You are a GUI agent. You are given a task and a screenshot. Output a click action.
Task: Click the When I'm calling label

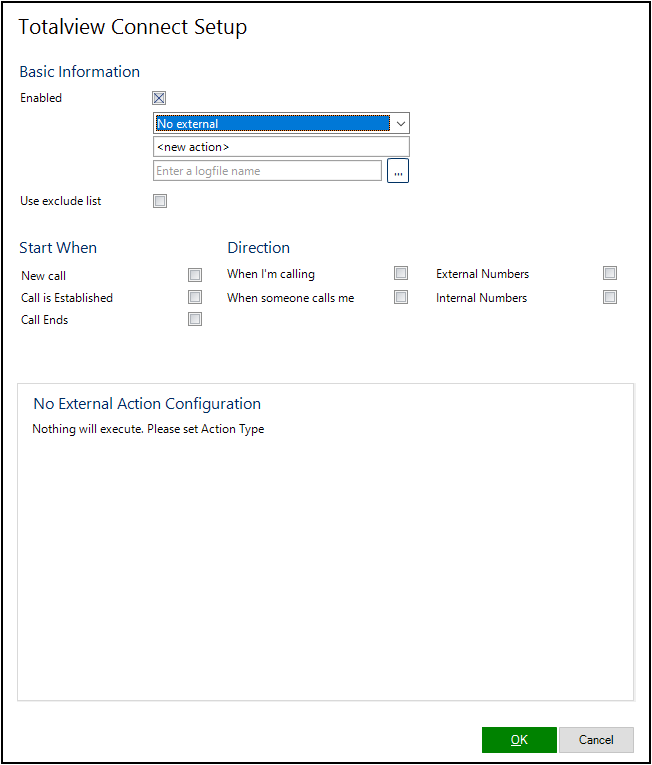(271, 274)
